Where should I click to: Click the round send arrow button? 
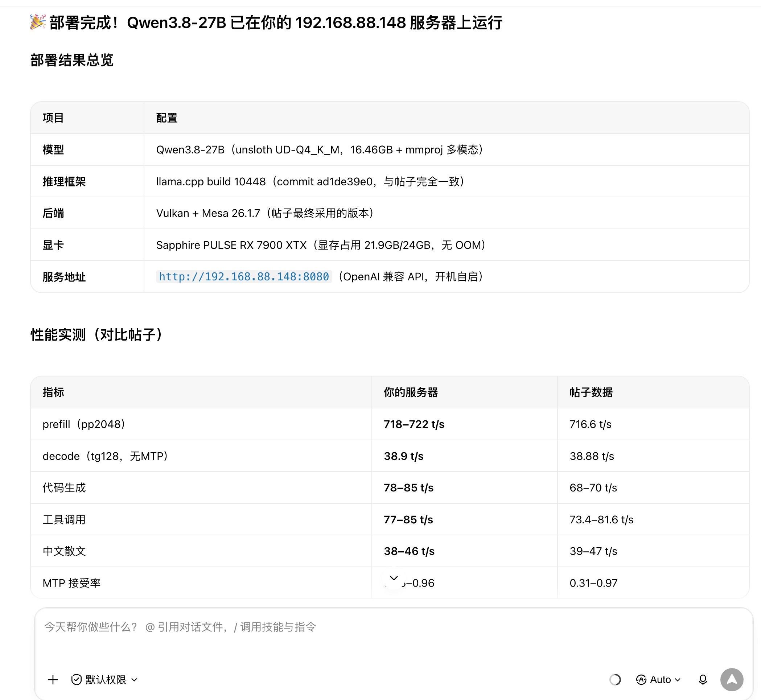click(x=732, y=680)
